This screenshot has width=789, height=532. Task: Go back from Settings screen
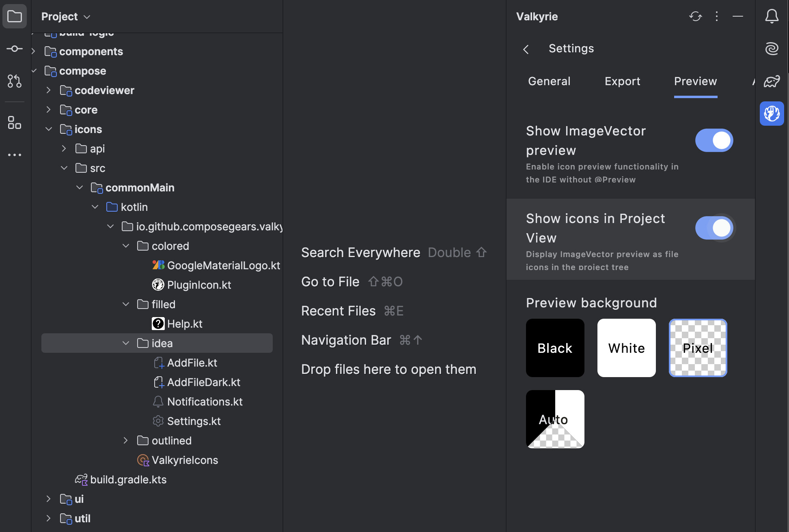tap(526, 49)
